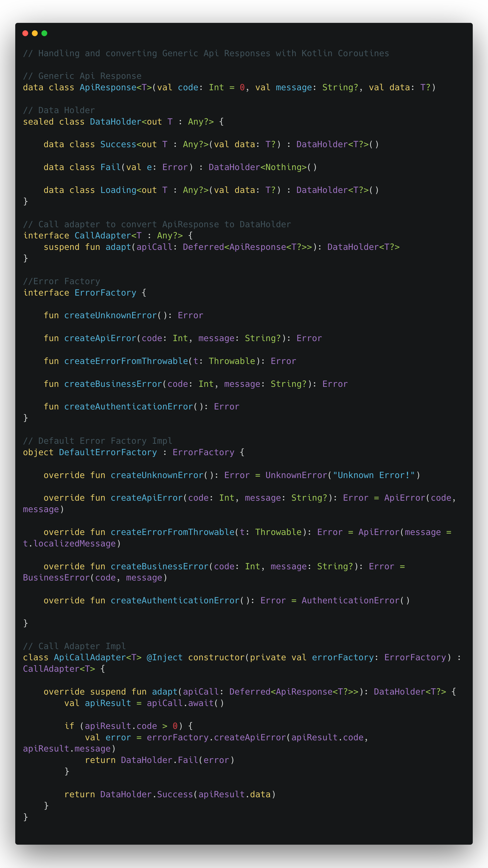
Task: Click the title comment about Kotlin Coroutines
Action: [x=206, y=53]
